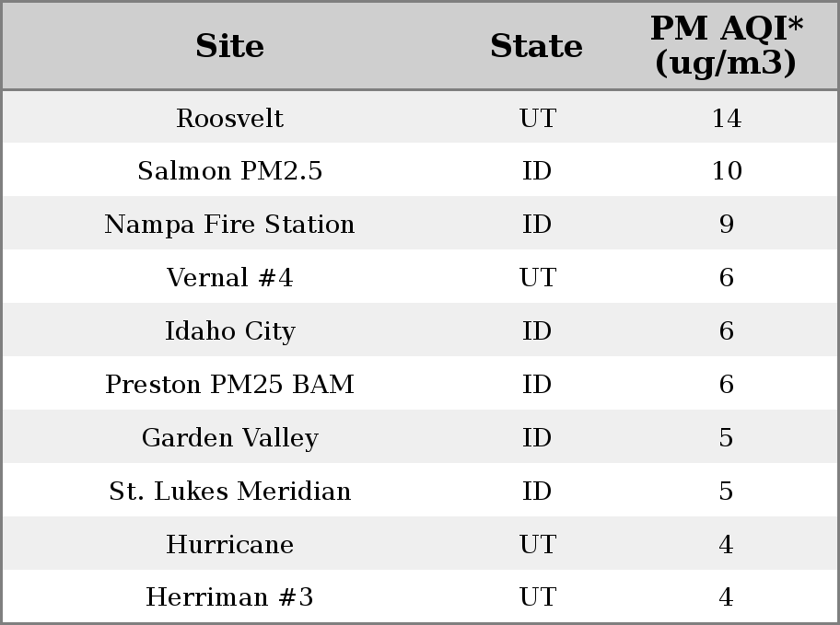Select St. Lukes Meridian row

pyautogui.click(x=420, y=490)
